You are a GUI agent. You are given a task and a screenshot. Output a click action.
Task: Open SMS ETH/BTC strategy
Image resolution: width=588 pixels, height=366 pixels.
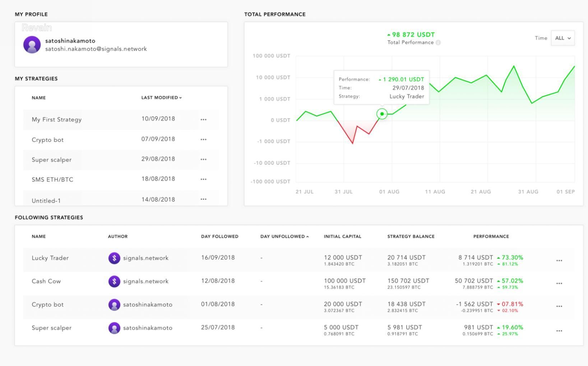pyautogui.click(x=52, y=179)
